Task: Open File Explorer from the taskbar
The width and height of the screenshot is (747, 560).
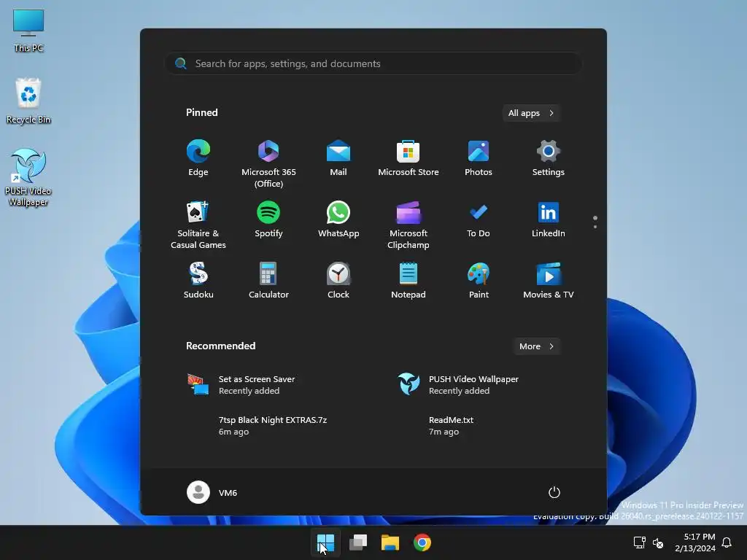Action: (x=390, y=542)
